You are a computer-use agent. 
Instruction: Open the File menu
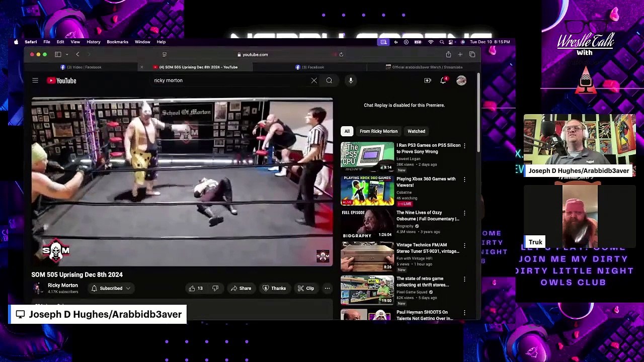click(x=47, y=42)
